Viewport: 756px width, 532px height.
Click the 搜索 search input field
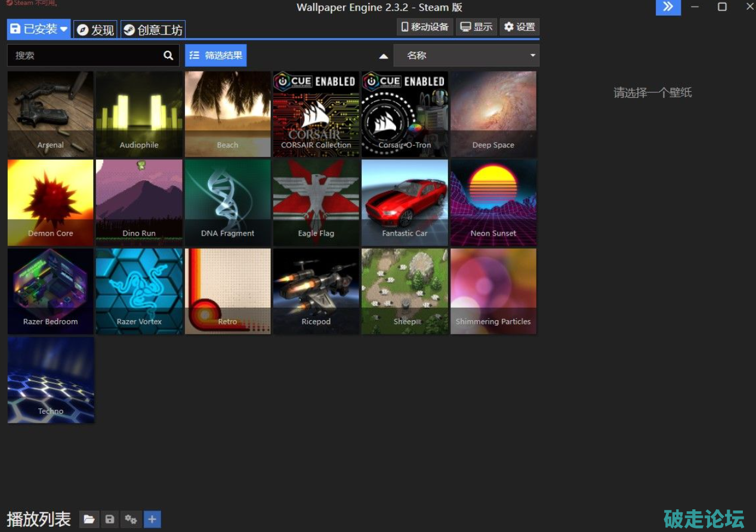[84, 55]
